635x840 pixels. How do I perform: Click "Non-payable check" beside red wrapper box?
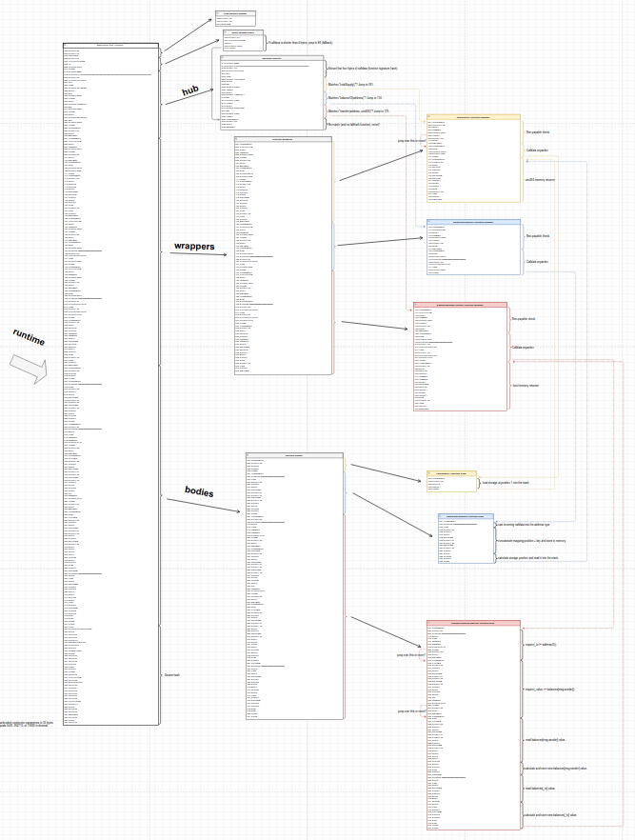pos(524,319)
